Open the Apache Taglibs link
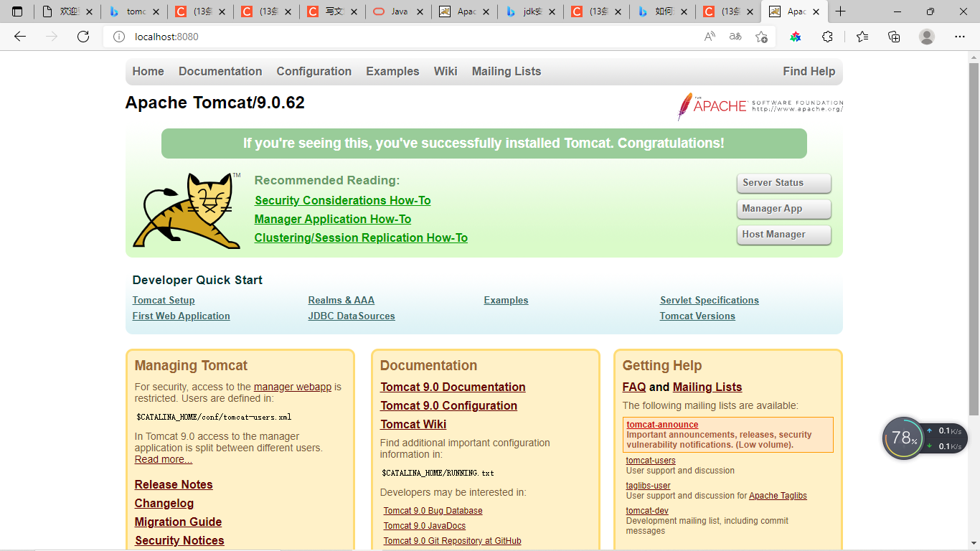 pyautogui.click(x=778, y=496)
